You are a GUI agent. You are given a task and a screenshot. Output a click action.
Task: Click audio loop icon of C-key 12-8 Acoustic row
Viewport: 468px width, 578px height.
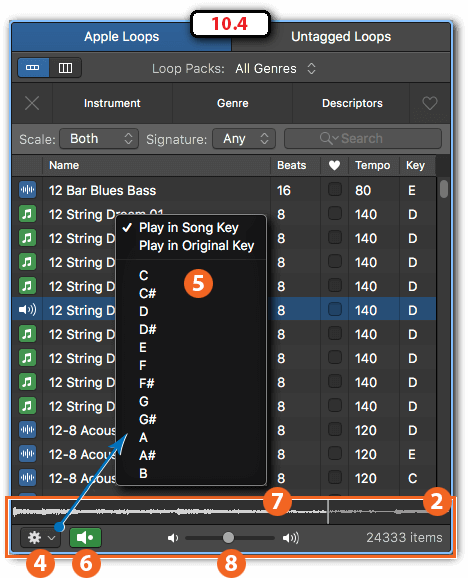pos(28,478)
